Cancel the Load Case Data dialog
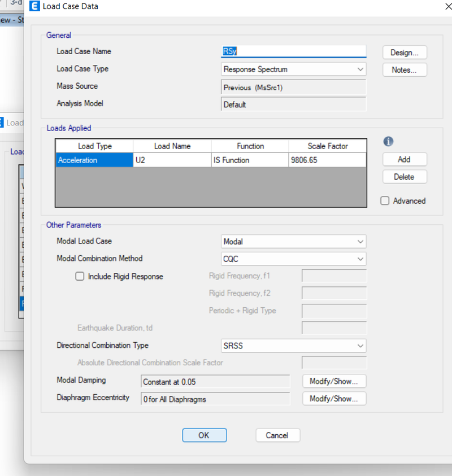This screenshot has height=476, width=452. coord(277,435)
